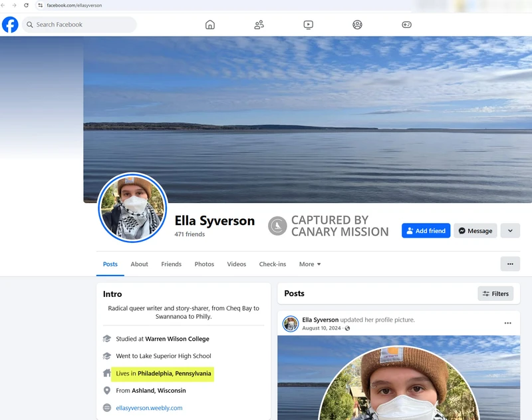Click the small avatar on the post header

(x=291, y=324)
